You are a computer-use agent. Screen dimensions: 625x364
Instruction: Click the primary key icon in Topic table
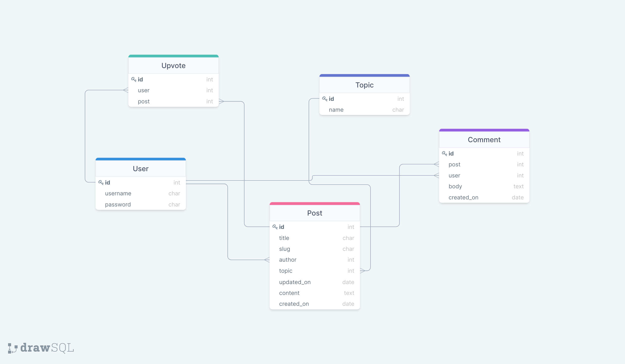click(x=325, y=99)
